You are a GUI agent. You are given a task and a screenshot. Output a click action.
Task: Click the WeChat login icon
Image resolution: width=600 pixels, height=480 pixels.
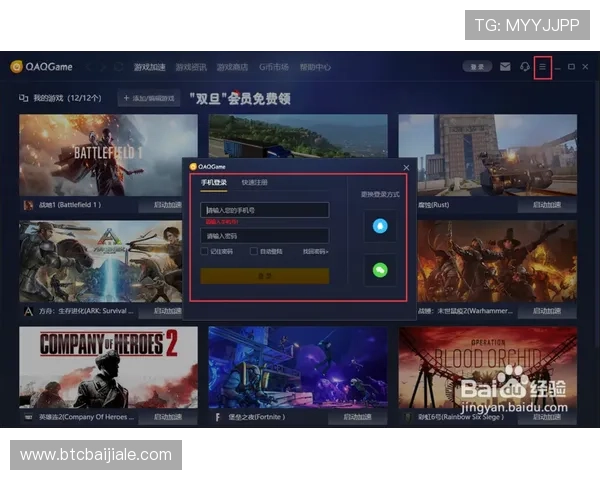pyautogui.click(x=380, y=269)
